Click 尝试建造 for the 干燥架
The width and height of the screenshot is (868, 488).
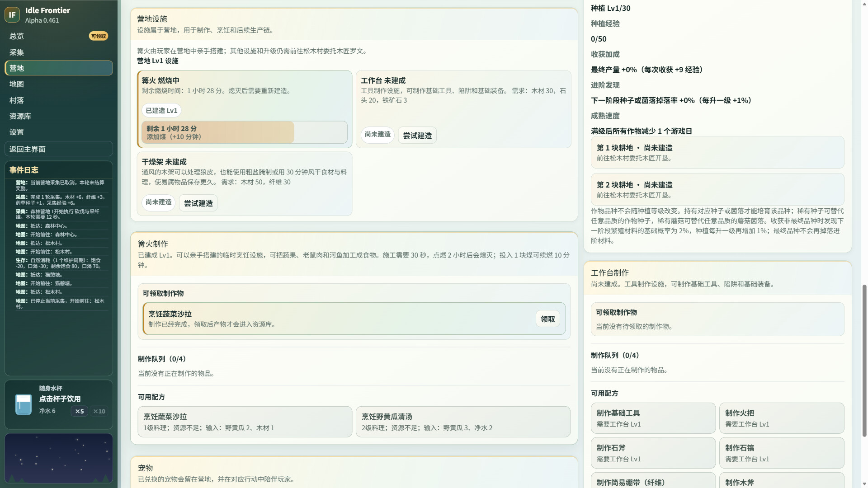198,203
